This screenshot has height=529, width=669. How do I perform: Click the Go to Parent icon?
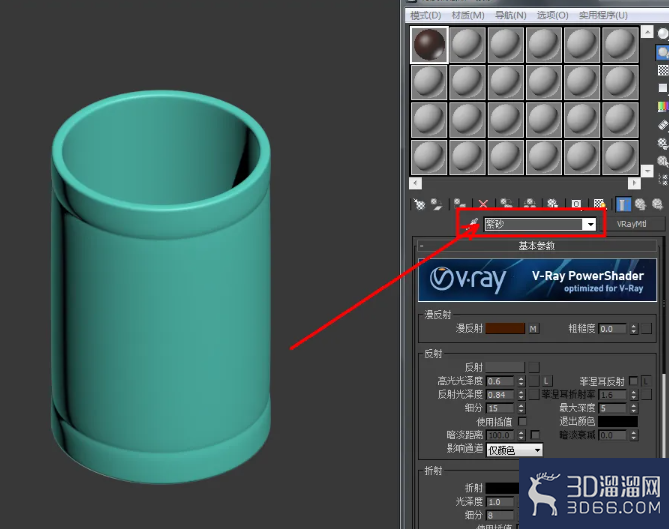pyautogui.click(x=640, y=204)
